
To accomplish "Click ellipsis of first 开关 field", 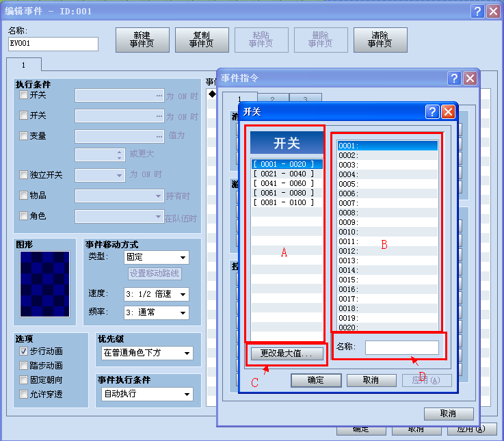I will pos(159,96).
